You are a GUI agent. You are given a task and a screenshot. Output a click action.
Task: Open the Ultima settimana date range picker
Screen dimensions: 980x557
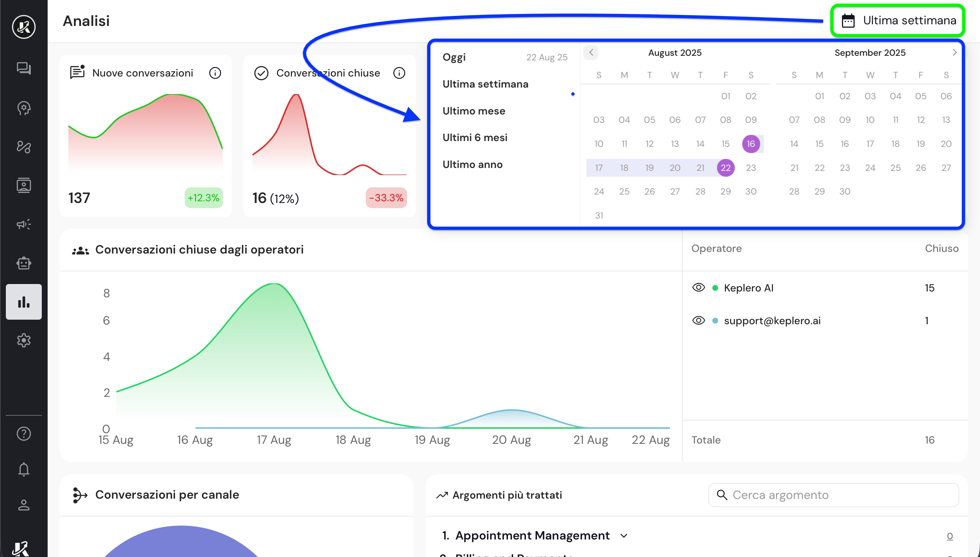coord(897,20)
